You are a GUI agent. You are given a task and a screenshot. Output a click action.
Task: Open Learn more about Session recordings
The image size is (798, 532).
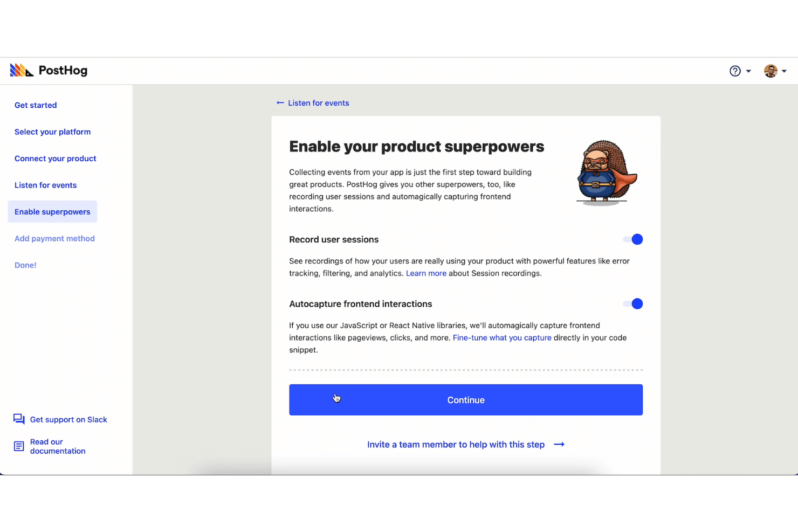pyautogui.click(x=426, y=273)
